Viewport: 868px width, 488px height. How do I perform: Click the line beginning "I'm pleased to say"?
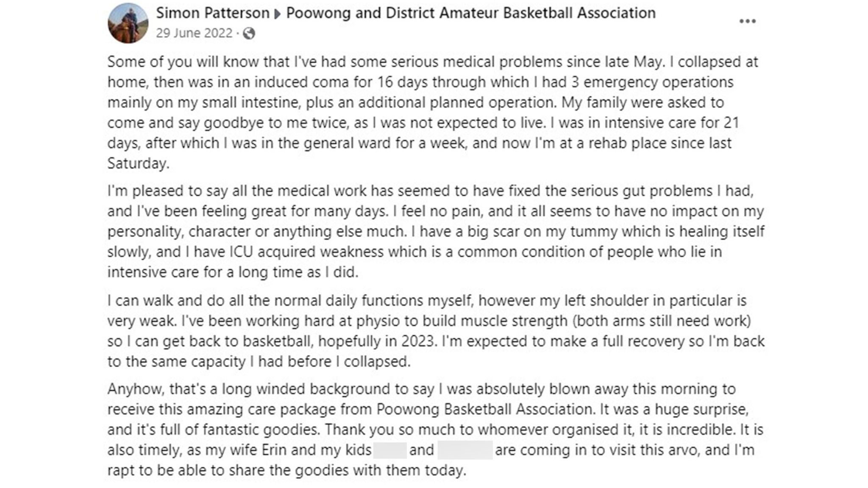pos(430,191)
